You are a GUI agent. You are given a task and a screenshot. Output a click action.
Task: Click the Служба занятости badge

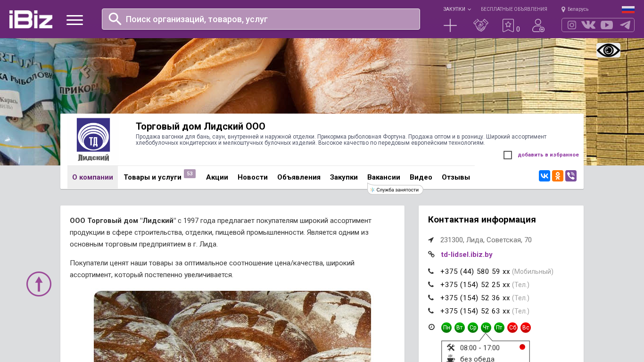tap(395, 189)
